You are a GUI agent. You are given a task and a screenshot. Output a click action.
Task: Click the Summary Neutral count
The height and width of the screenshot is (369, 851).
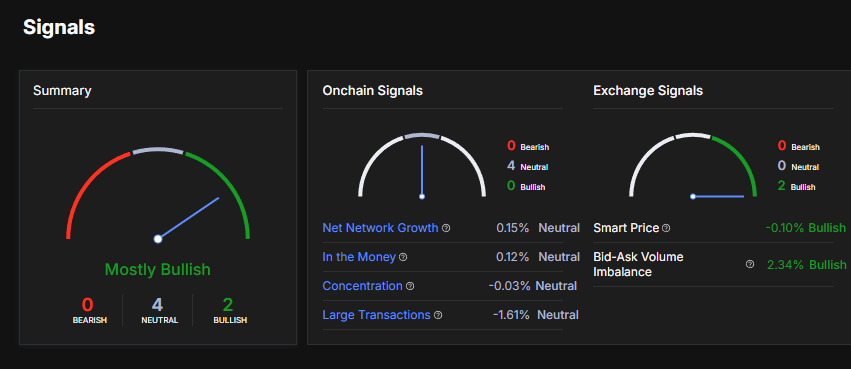157,305
